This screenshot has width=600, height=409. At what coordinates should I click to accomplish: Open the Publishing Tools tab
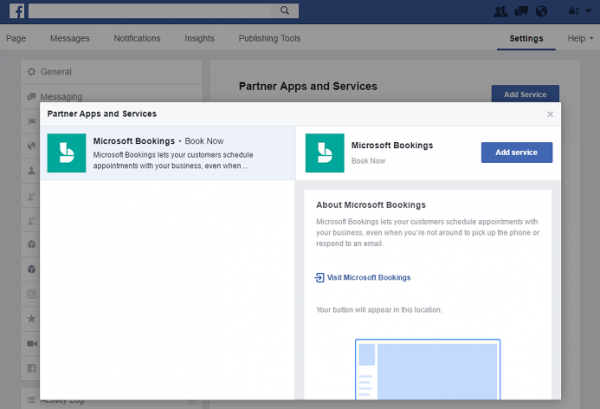click(x=269, y=38)
